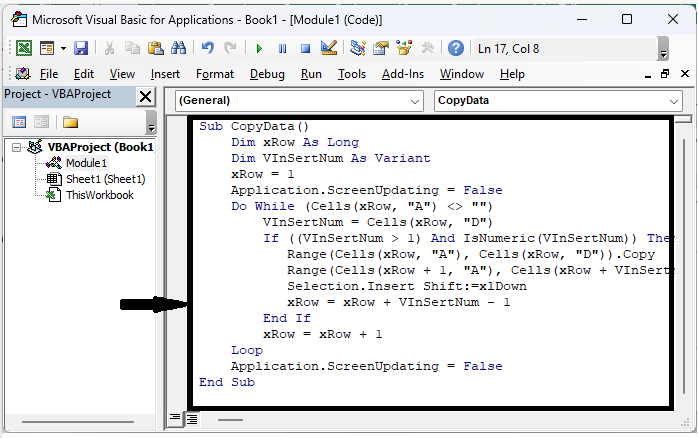The width and height of the screenshot is (698, 438).
Task: Open the Help menu
Action: tap(512, 74)
